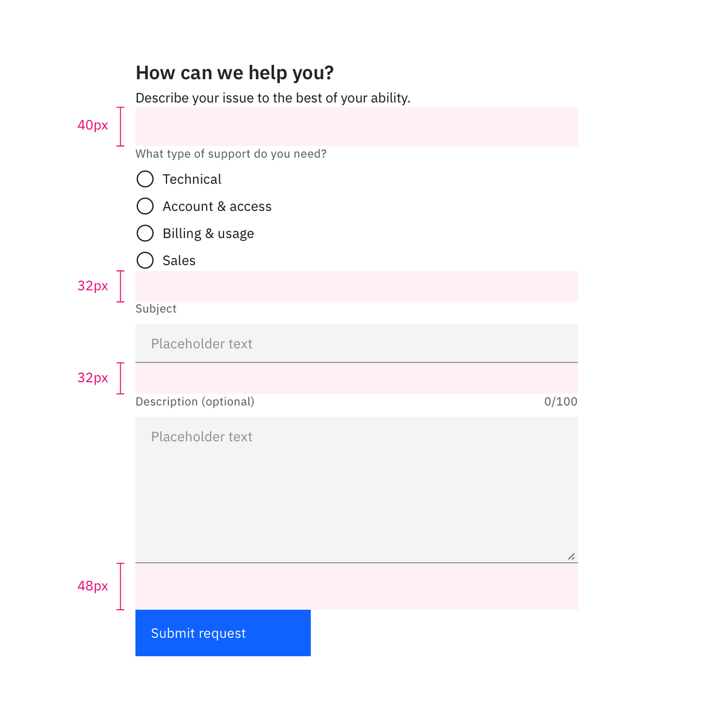Click the issue description helper text
Viewport: 713px width, 728px height.
pos(273,98)
